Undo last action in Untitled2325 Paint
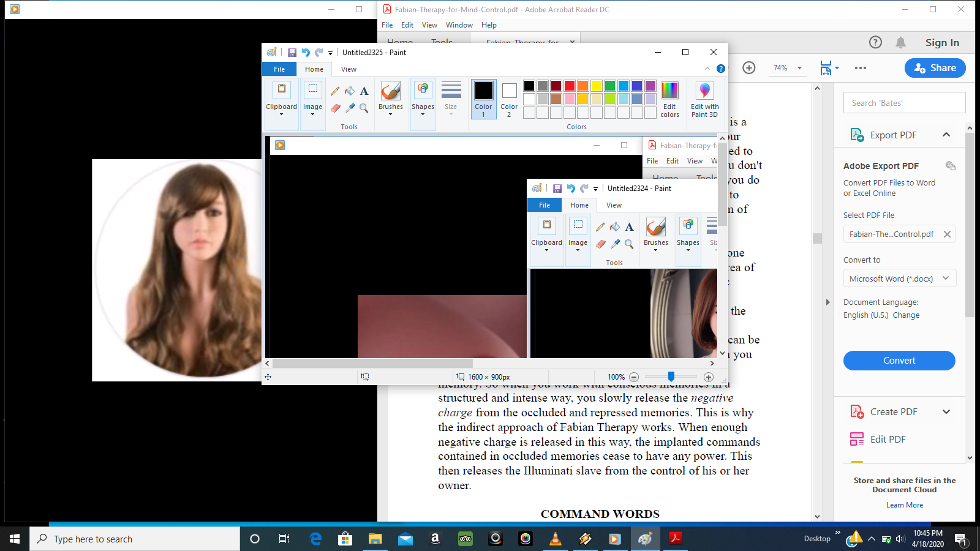 click(306, 53)
